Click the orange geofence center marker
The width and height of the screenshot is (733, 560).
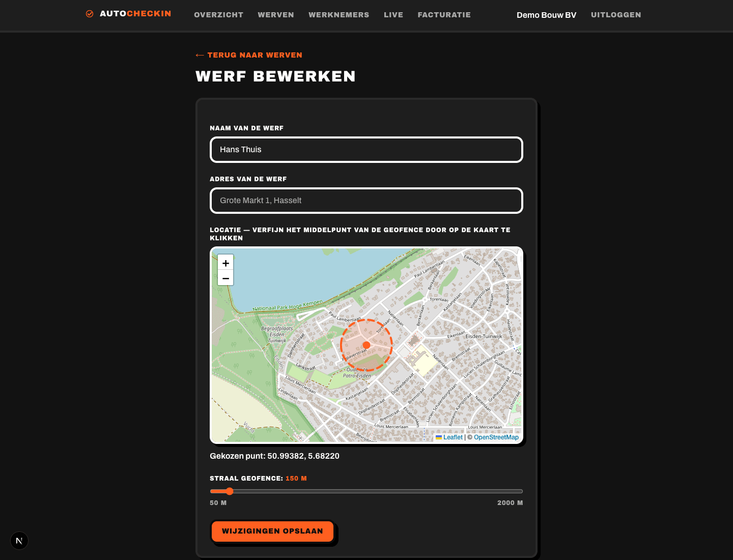pos(366,345)
